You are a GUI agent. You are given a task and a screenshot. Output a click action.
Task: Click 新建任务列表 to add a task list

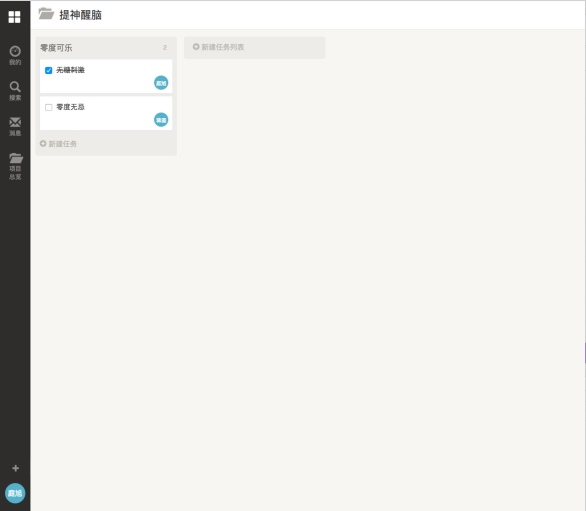click(x=218, y=47)
